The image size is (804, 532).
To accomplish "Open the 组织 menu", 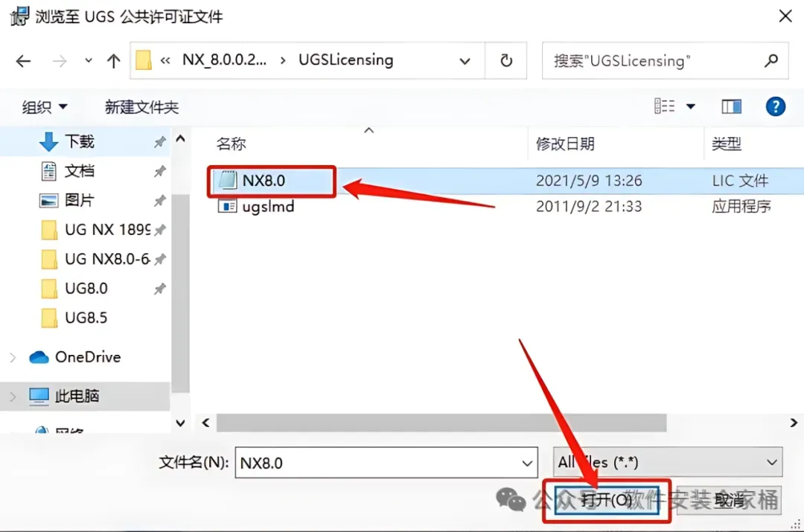I will pos(45,107).
